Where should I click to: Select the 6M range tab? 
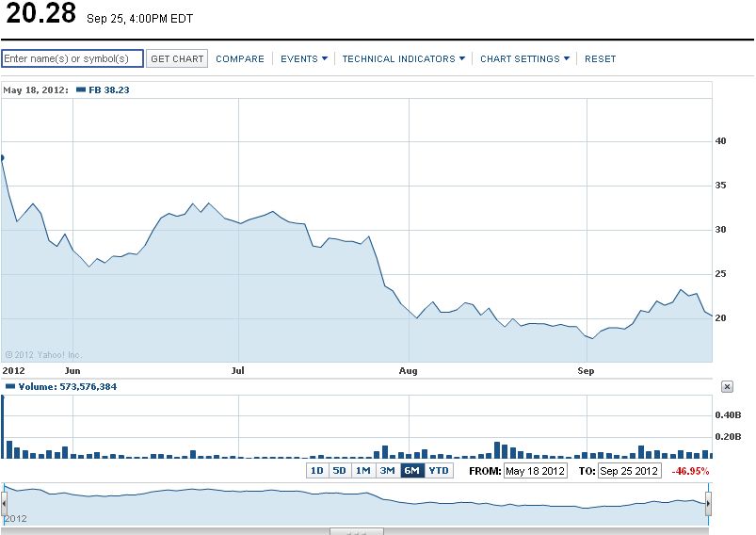click(412, 470)
